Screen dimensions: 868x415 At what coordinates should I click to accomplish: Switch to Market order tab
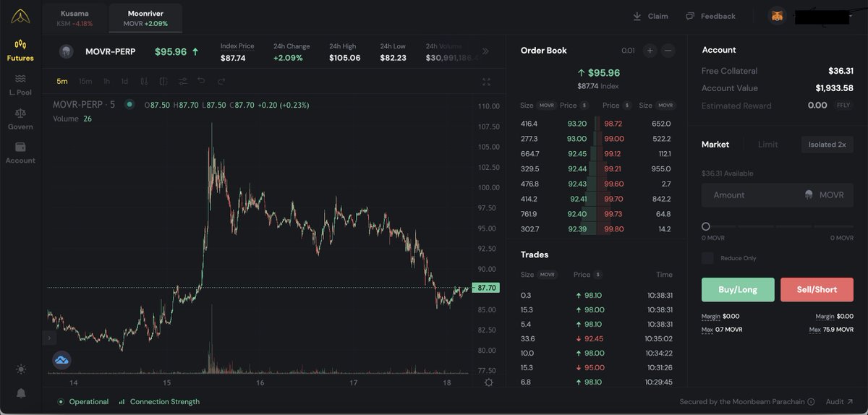(x=715, y=145)
